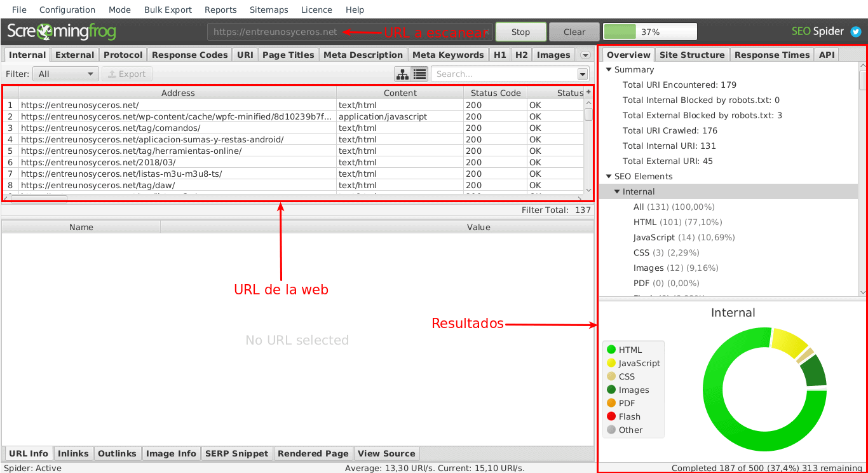Collapse the Internal tree node
Screen dimensions: 868x473
click(x=617, y=192)
